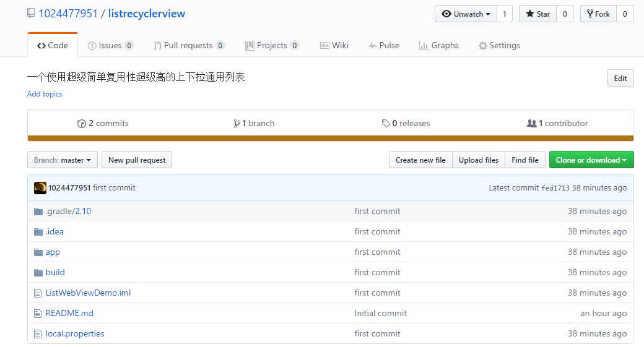Click New pull request button
Image resolution: width=644 pixels, height=347 pixels.
tap(137, 160)
